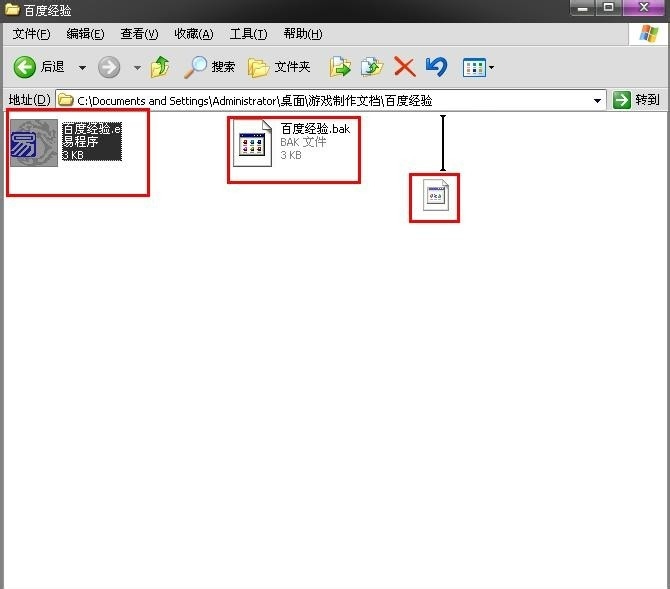Click the red X Delete icon
This screenshot has width=670, height=589.
[x=404, y=67]
